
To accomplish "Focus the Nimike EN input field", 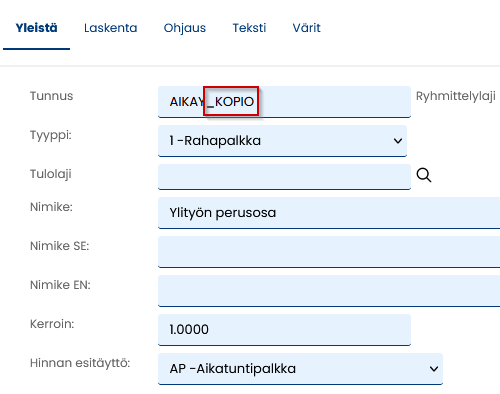I will (x=329, y=291).
